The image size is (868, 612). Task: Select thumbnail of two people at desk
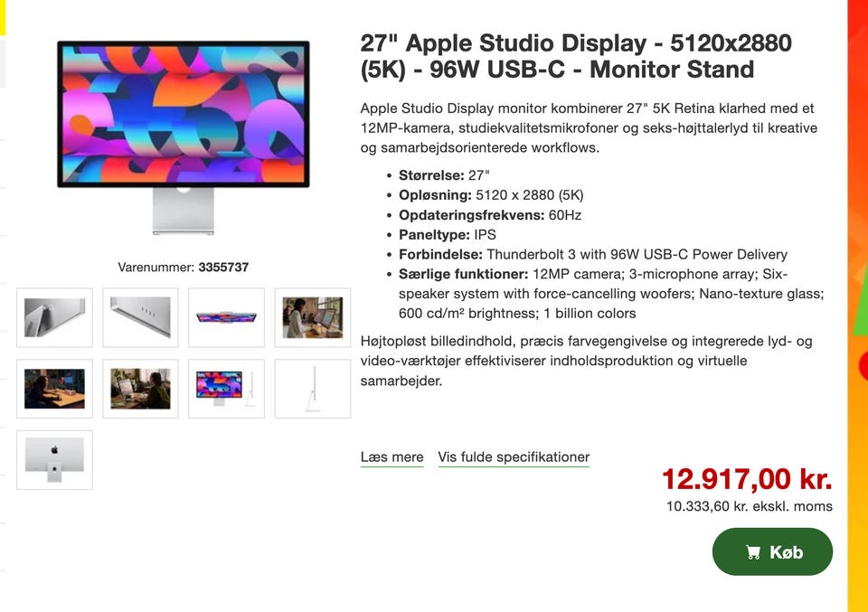click(x=141, y=389)
